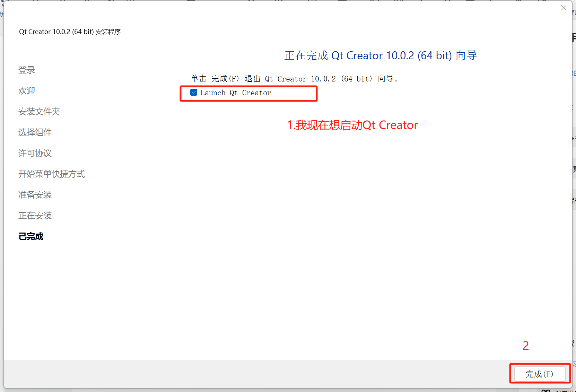Screen dimensions: 576x392
Task: Select the 正在安装 step
Action: coord(35,216)
